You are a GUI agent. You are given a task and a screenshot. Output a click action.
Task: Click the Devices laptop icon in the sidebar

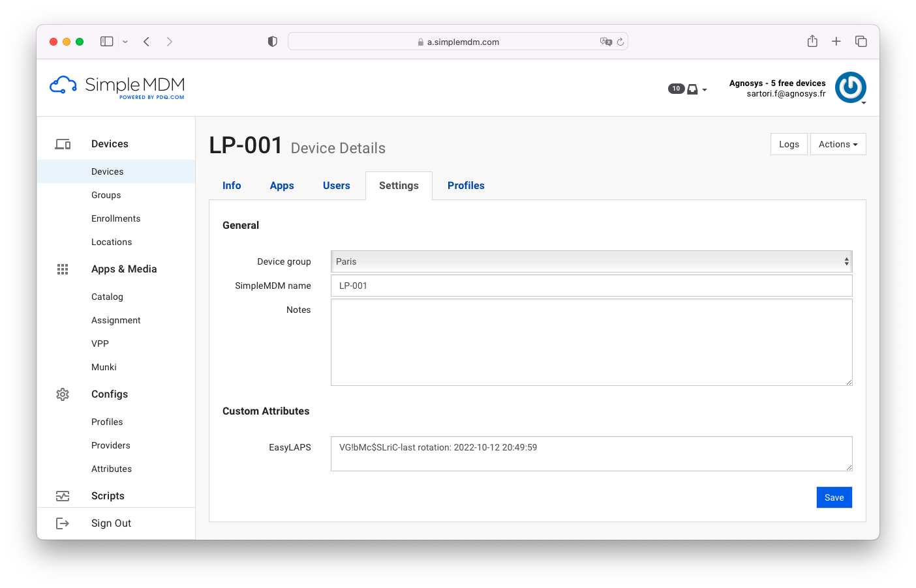[63, 143]
